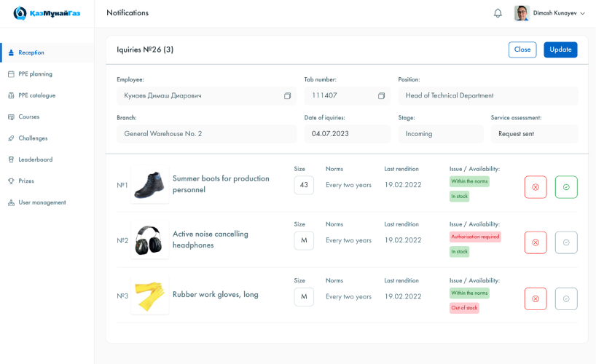Screen dimensions: 596x364
Task: Change size M for rubber gloves
Action: 304,296
